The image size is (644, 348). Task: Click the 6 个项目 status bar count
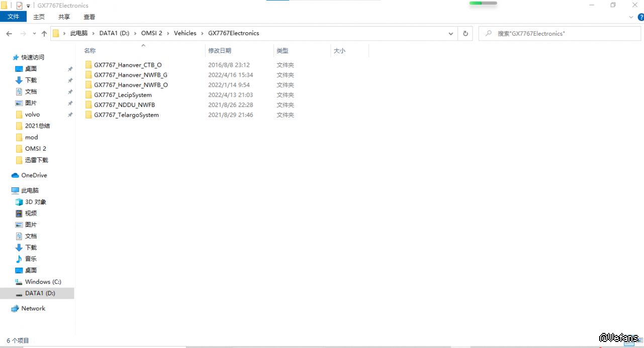[18, 340]
